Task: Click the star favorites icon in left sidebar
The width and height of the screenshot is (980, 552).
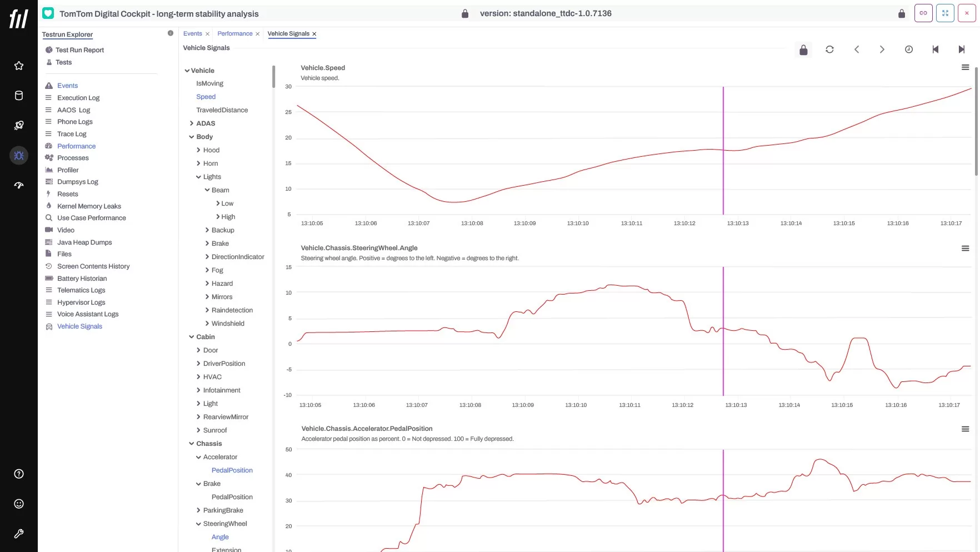Action: tap(19, 66)
